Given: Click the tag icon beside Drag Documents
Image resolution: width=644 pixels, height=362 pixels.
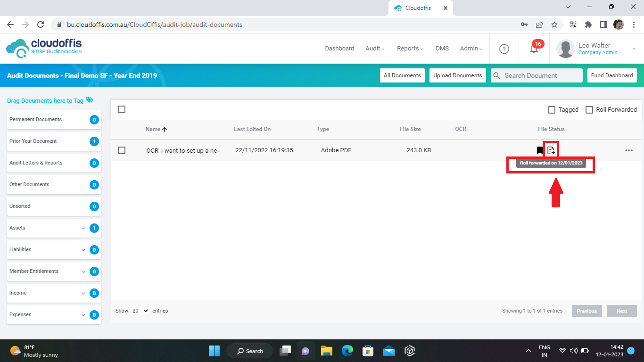Looking at the screenshot, I should click(90, 100).
